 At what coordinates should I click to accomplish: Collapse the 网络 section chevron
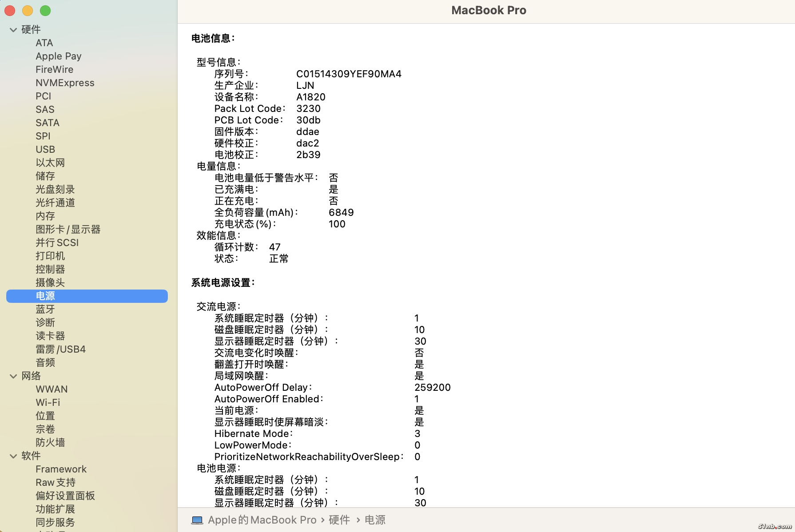[13, 376]
